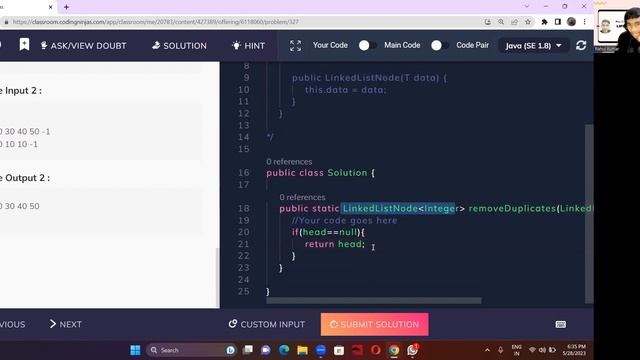Open Microsoft Store from taskbar
Image resolution: width=640 pixels, height=360 pixels.
pos(339,350)
